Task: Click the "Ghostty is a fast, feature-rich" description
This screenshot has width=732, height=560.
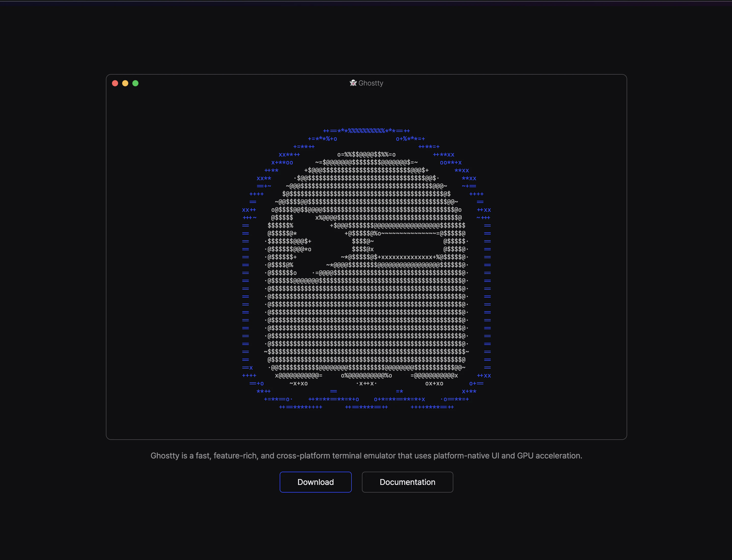Action: (366, 456)
